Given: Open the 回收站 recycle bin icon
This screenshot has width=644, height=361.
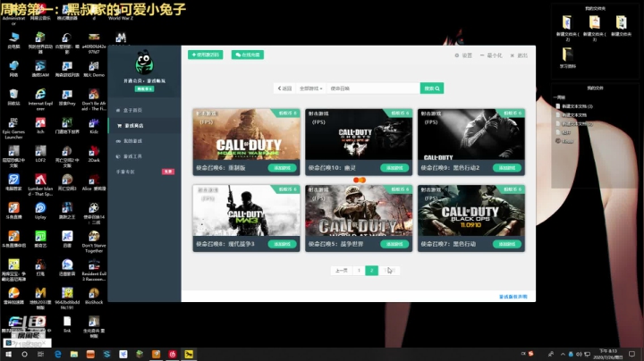Looking at the screenshot, I should [13, 97].
